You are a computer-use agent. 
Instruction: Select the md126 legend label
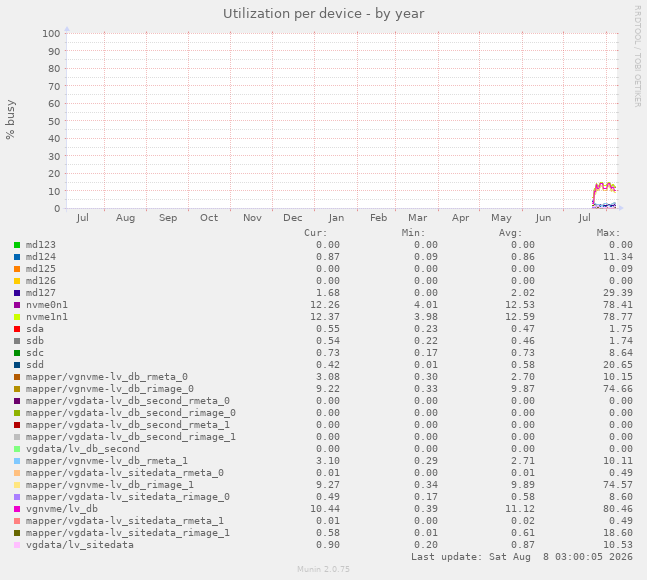click(x=40, y=281)
